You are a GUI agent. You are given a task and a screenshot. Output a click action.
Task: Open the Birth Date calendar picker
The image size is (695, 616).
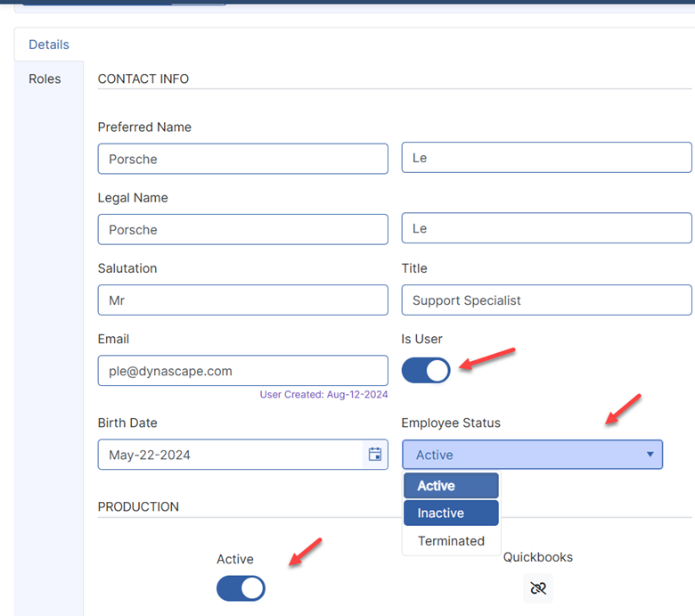coord(375,455)
